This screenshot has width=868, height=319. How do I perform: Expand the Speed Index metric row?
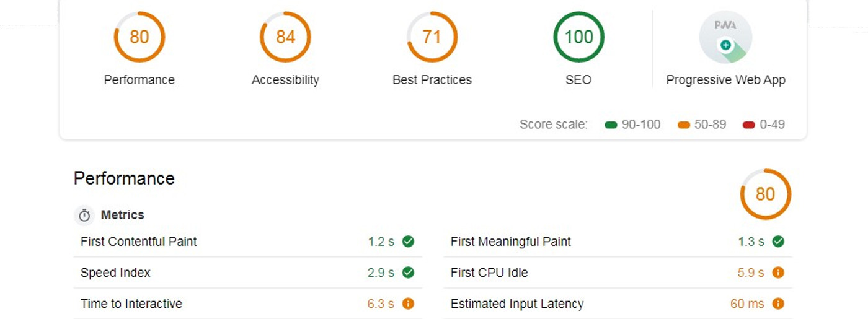coord(247,273)
